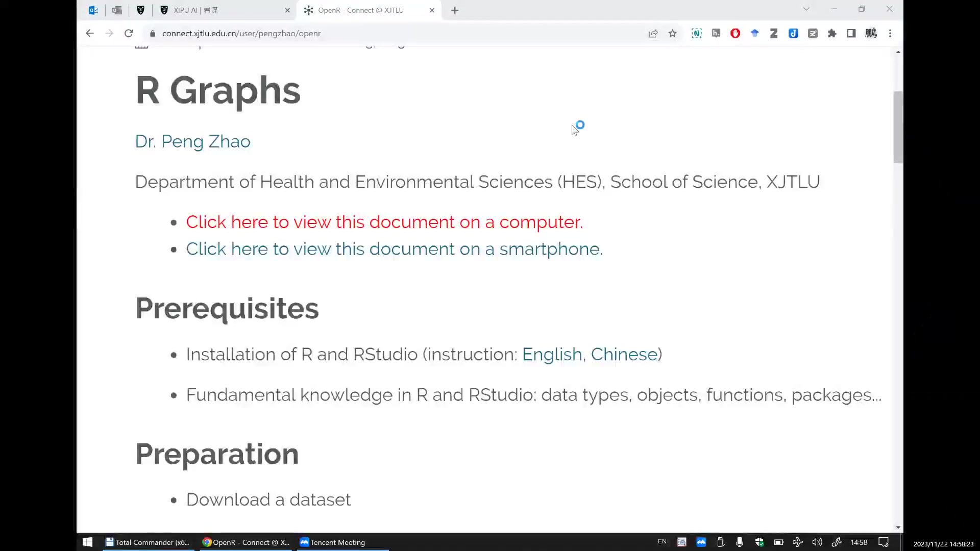
Task: Click the share this page icon
Action: 653,34
